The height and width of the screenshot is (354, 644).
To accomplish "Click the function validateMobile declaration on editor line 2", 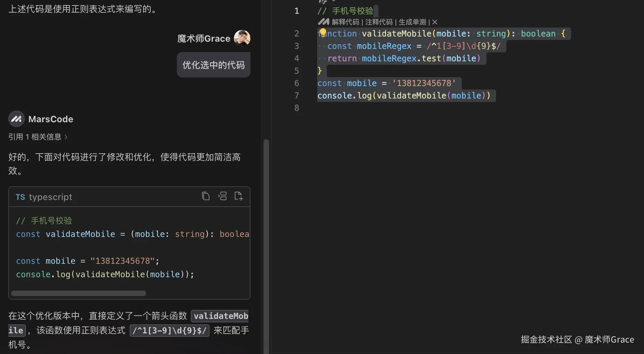I will tap(441, 33).
